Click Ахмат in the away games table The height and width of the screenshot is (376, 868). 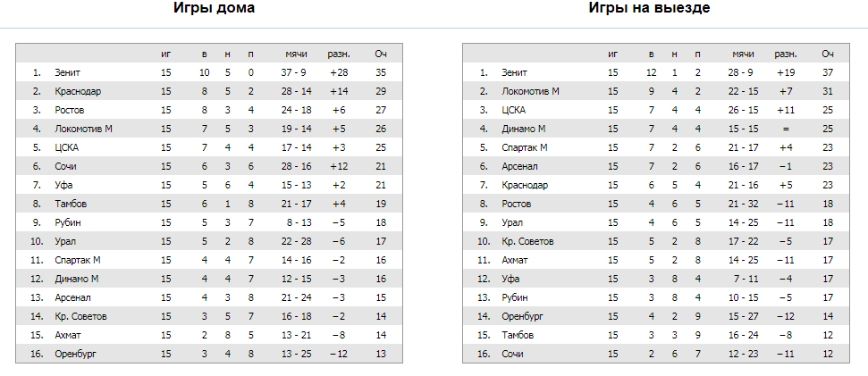point(515,261)
